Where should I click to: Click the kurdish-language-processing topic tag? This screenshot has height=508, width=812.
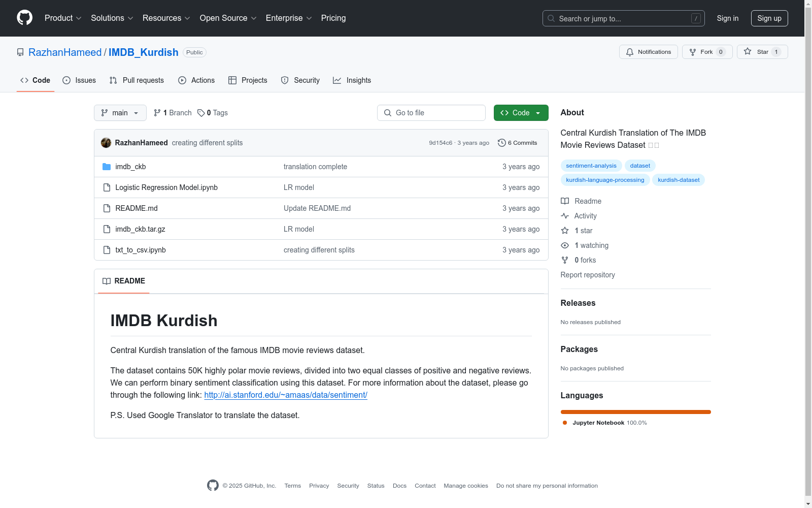point(605,180)
